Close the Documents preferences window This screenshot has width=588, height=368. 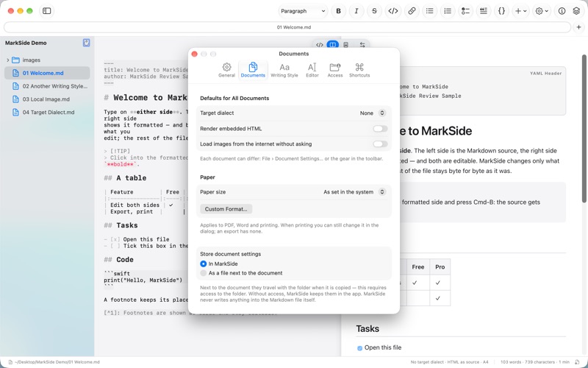click(x=194, y=54)
